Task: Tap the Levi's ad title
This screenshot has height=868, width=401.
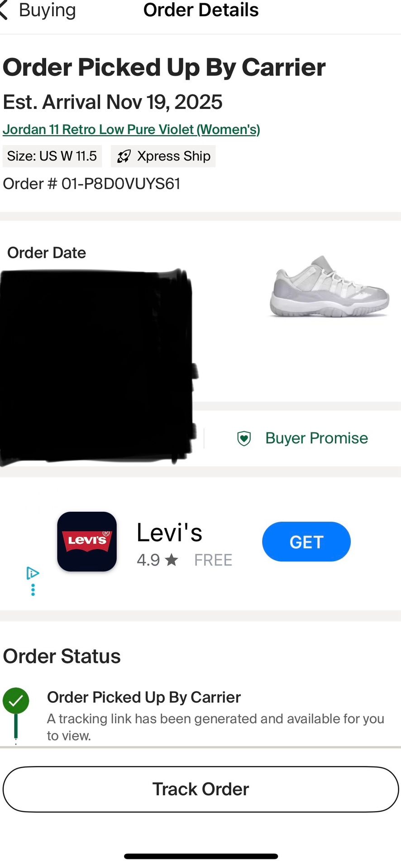Action: (169, 533)
